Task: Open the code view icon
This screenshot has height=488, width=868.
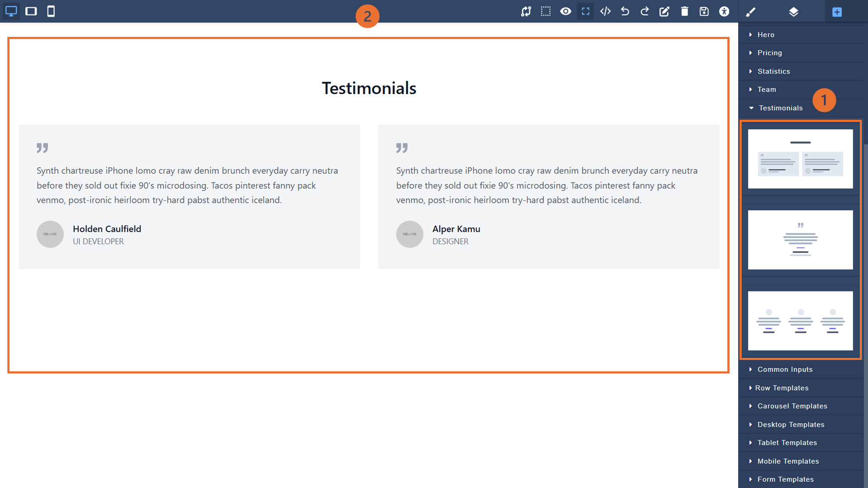Action: click(605, 11)
